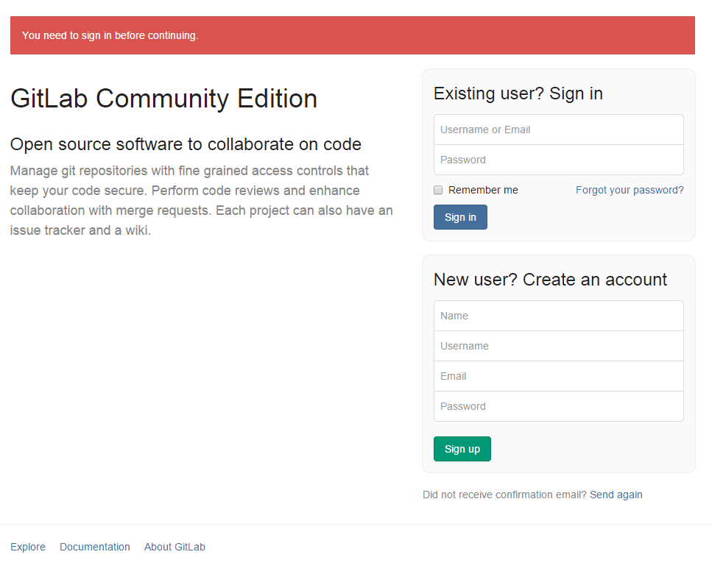
Task: Open the Explore footer link
Action: coord(28,548)
